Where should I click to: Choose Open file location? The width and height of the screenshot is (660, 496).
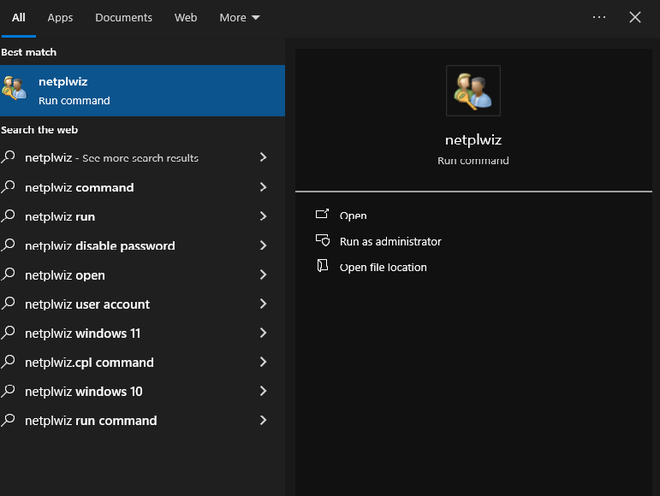383,267
